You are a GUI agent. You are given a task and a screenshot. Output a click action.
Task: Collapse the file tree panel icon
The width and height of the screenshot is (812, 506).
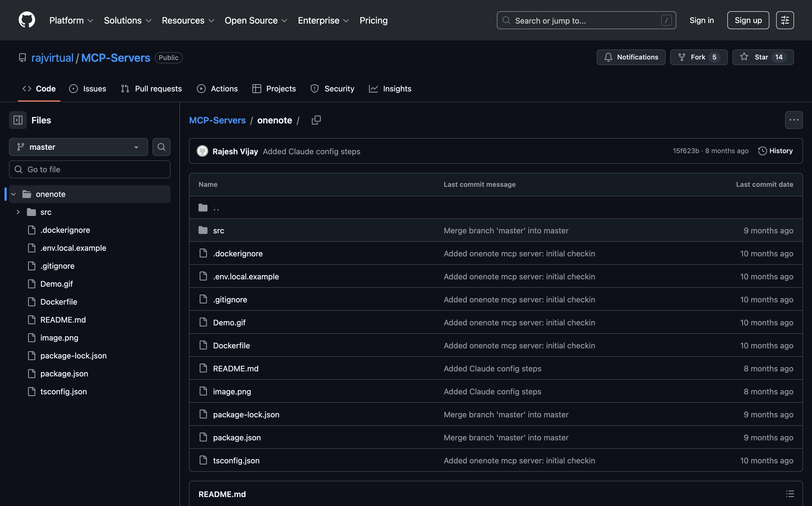point(18,120)
